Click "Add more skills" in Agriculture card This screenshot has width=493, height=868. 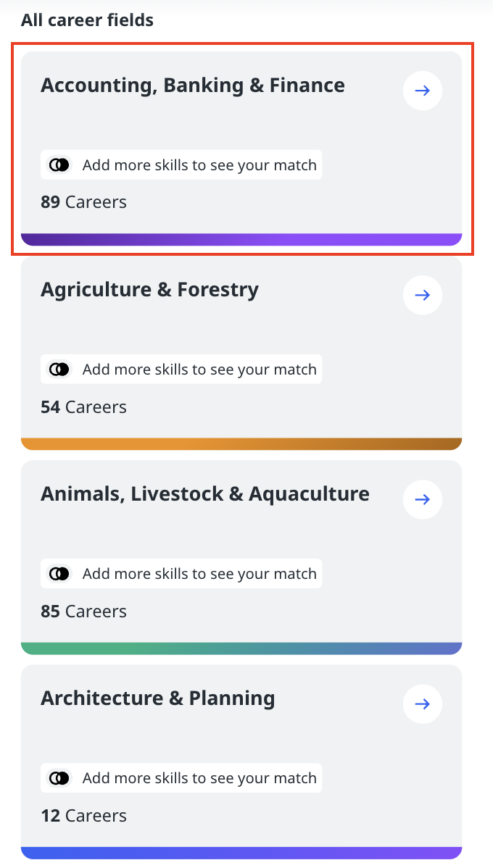(199, 370)
